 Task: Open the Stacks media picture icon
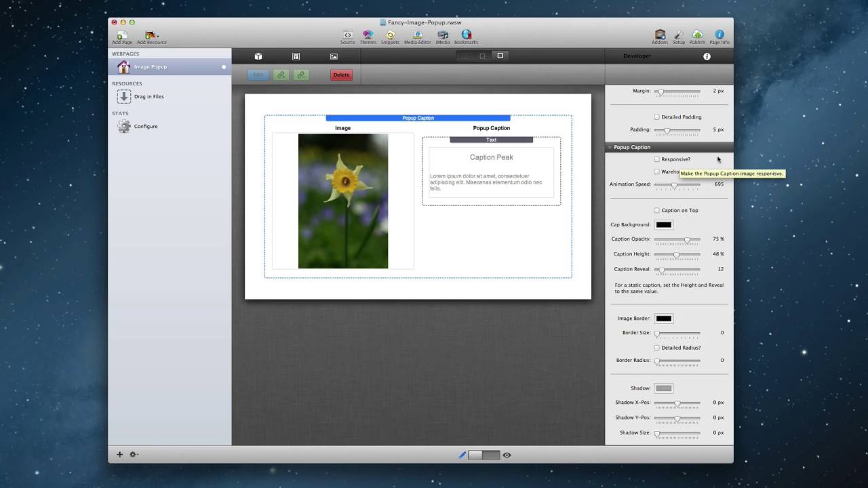pos(334,56)
